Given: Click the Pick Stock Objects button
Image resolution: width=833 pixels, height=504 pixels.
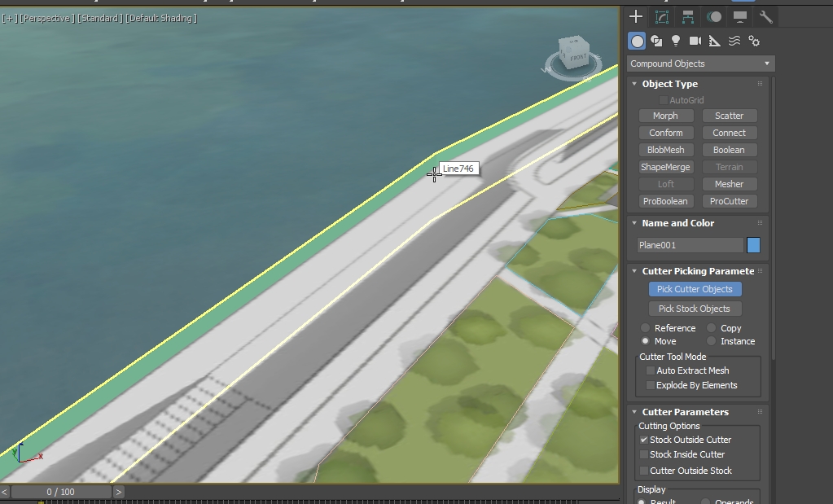Looking at the screenshot, I should (695, 309).
